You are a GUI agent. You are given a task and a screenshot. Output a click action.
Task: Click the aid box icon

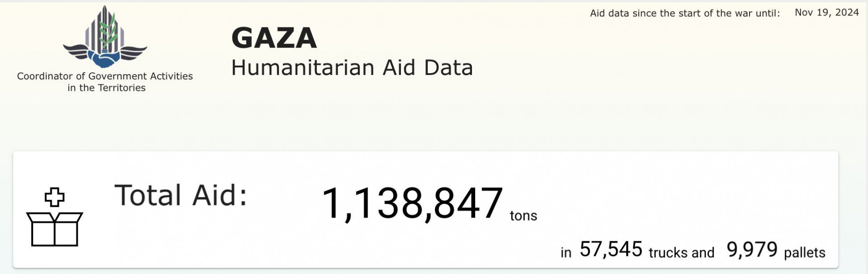55,228
